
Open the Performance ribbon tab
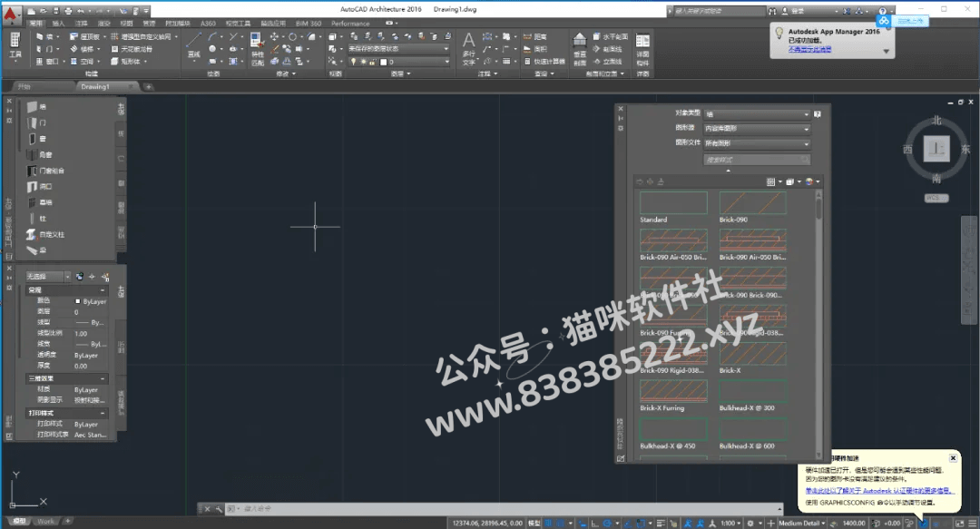tap(350, 24)
